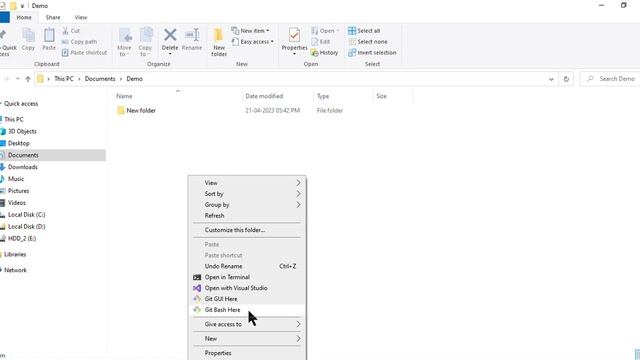Open HDD_2 (E:) in the navigation pane

pyautogui.click(x=22, y=238)
